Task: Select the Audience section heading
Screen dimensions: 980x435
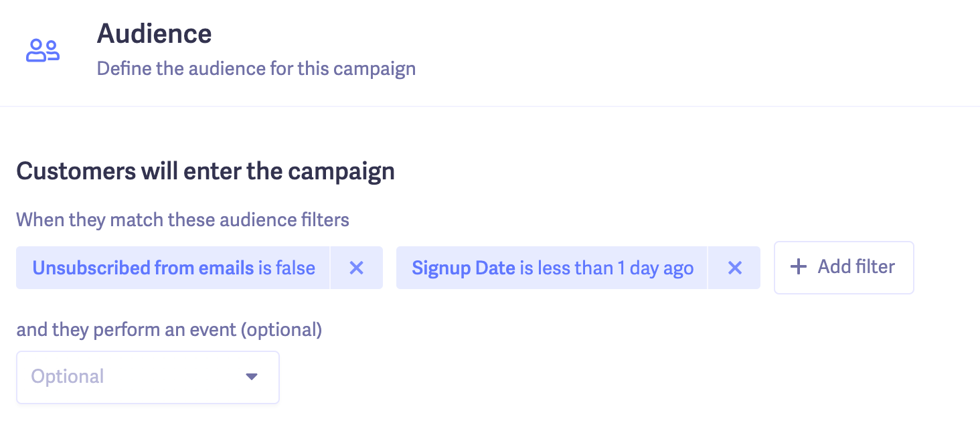Action: (154, 34)
